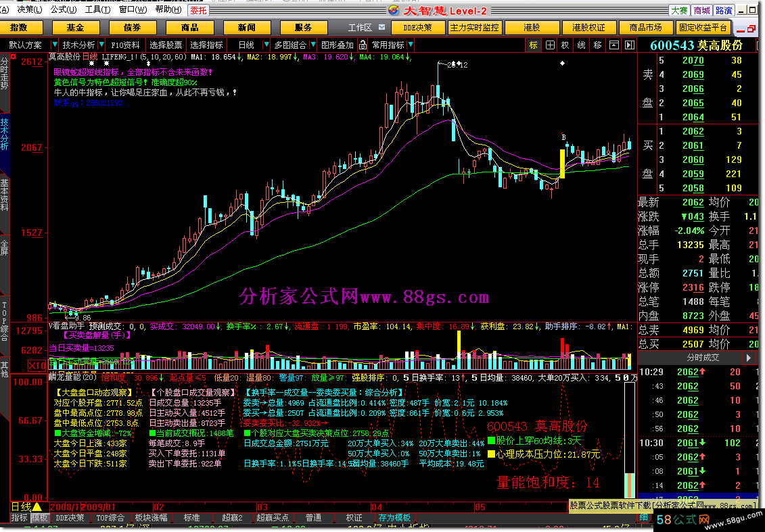Select the 线 line drawing tool icon
Screen dimensions: 765x532
(581, 45)
